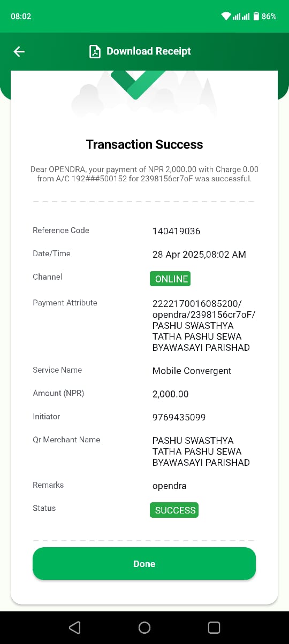
Task: Tap the 08:02 clock in status bar
Action: (x=21, y=17)
